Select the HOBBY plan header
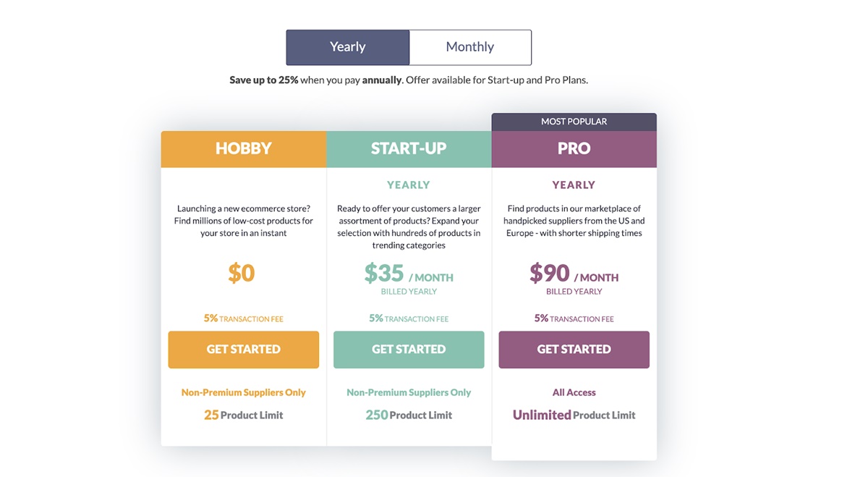The height and width of the screenshot is (477, 868). pos(244,149)
